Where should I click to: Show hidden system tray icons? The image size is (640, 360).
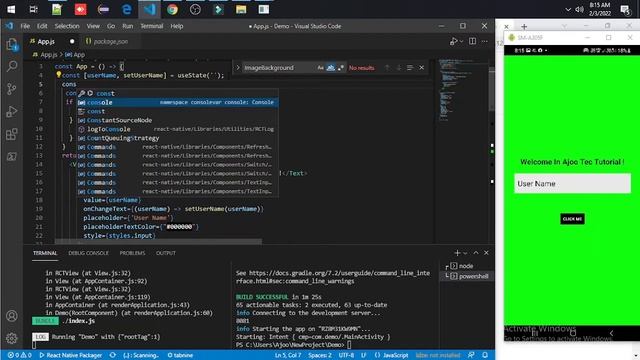(x=568, y=9)
